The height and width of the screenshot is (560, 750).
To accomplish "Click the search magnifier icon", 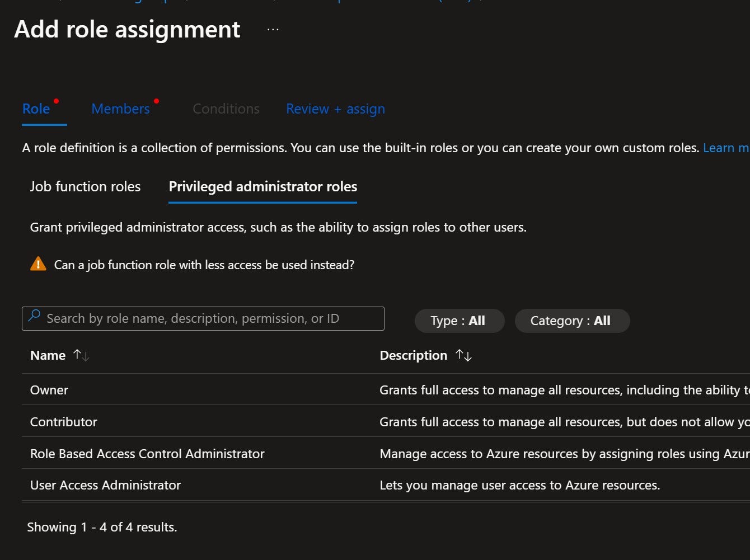I will point(34,316).
